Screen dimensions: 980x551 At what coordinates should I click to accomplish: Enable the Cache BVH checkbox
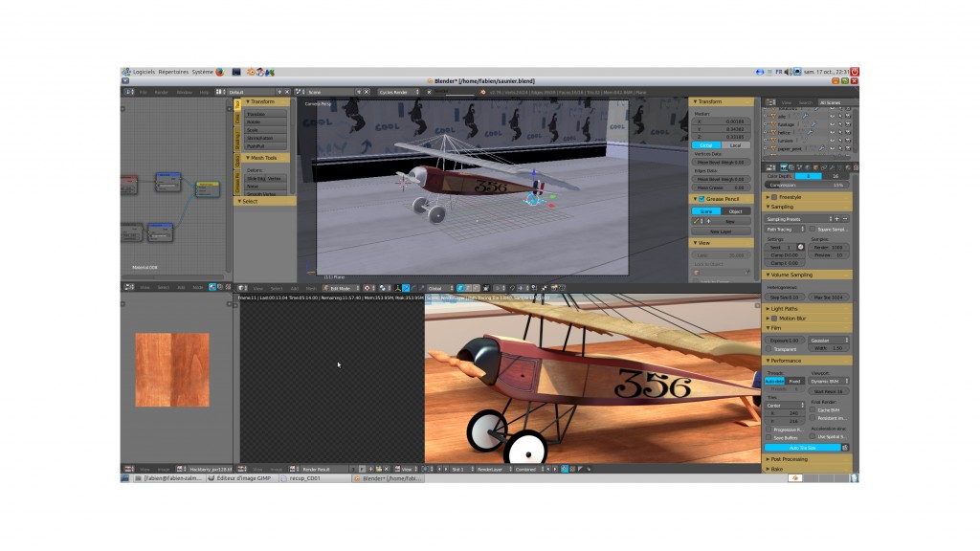(x=813, y=409)
